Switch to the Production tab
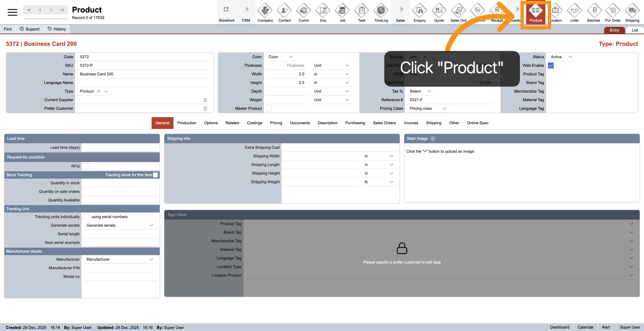The height and width of the screenshot is (331, 644). (x=186, y=123)
